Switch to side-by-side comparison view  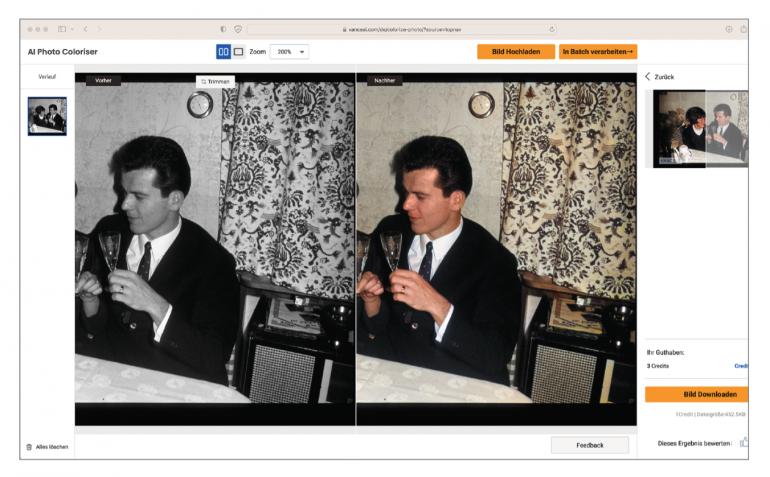coord(223,52)
